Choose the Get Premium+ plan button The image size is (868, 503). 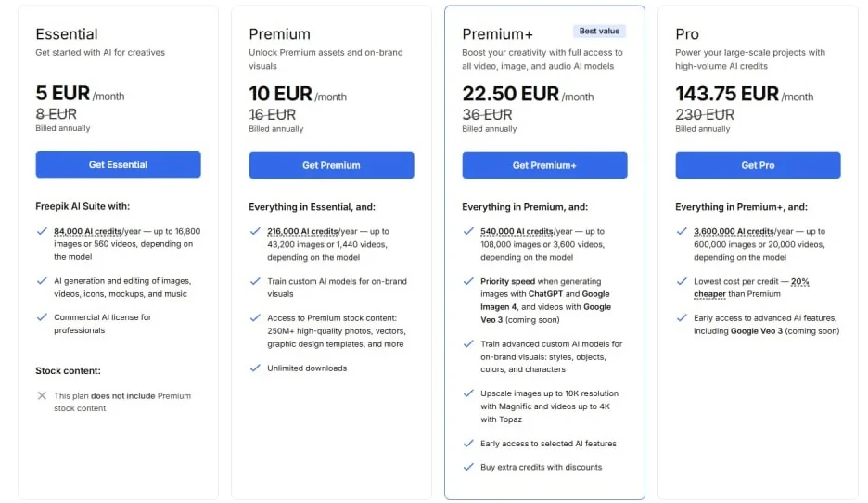544,166
